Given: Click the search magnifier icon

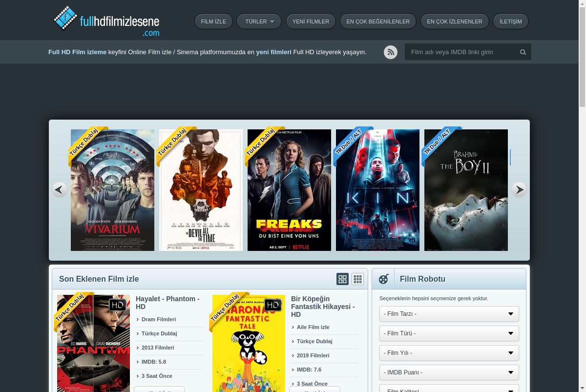Looking at the screenshot, I should (523, 52).
